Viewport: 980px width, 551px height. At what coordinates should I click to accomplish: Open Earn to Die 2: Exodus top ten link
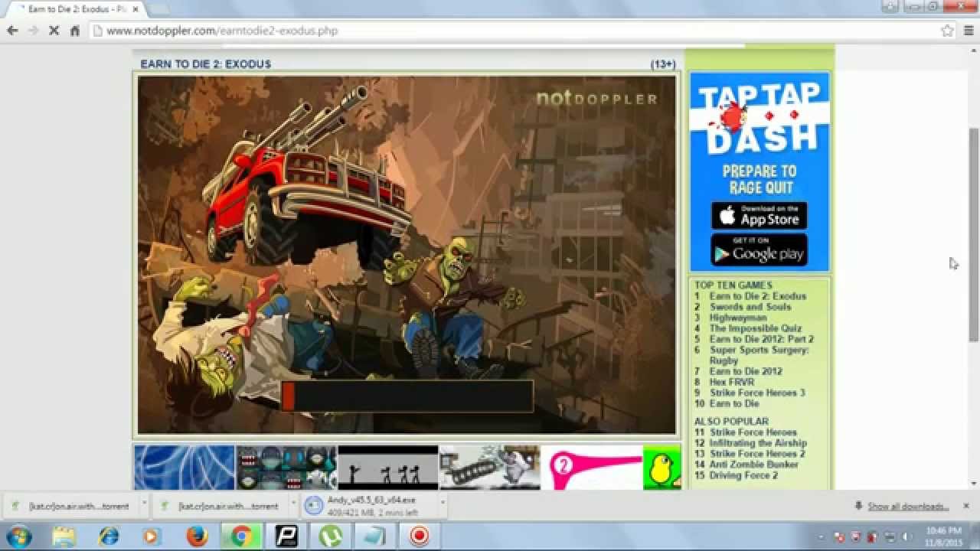[757, 296]
